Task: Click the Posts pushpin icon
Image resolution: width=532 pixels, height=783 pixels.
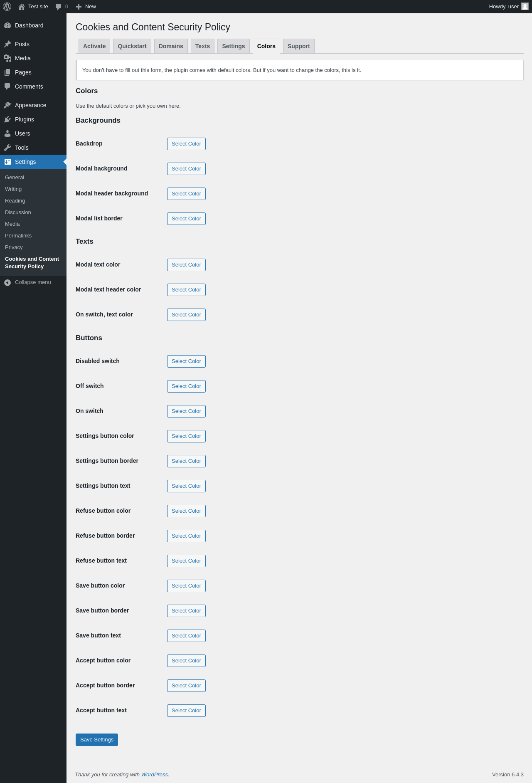Action: (x=7, y=44)
